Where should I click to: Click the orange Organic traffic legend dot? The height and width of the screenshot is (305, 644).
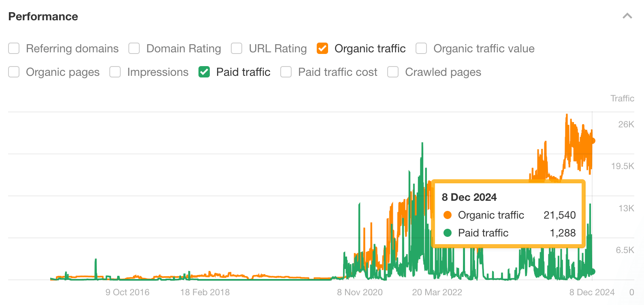(447, 215)
